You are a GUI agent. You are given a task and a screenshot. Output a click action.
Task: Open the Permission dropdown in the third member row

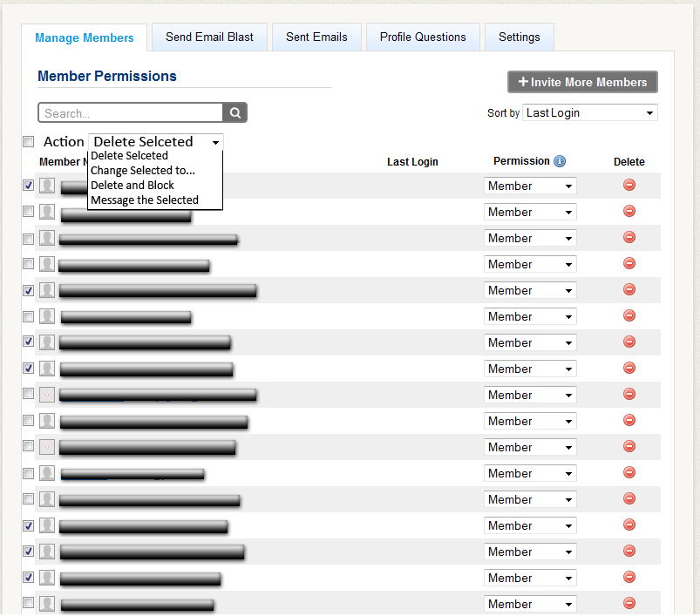(x=530, y=238)
